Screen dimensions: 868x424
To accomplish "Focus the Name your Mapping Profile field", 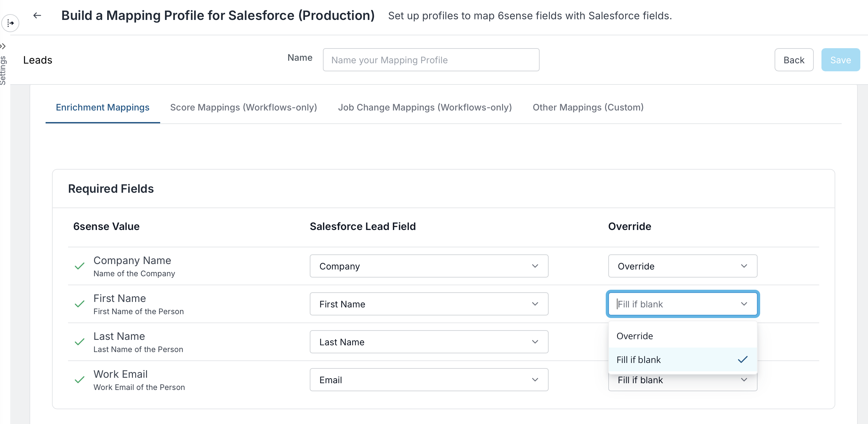I will [x=431, y=60].
